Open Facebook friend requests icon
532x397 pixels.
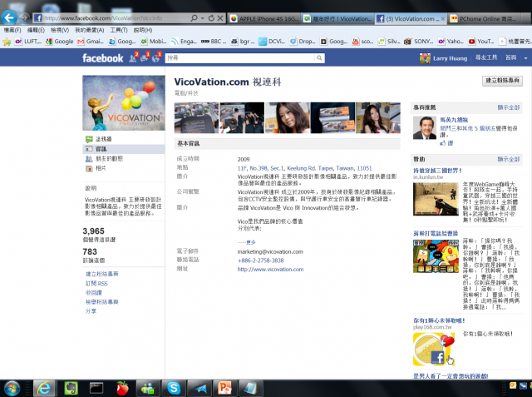coord(133,58)
